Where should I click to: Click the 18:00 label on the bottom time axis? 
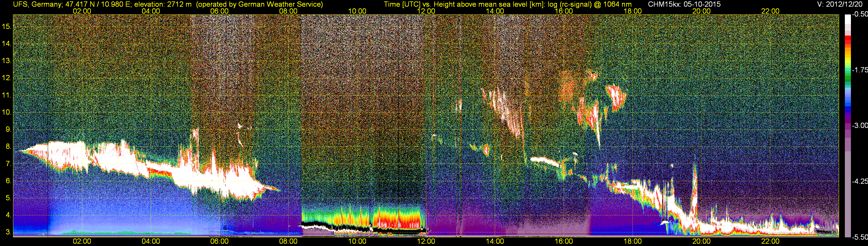click(632, 241)
